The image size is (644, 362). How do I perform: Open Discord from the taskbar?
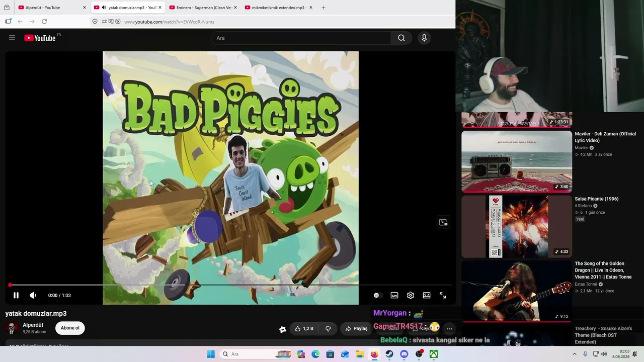404,354
